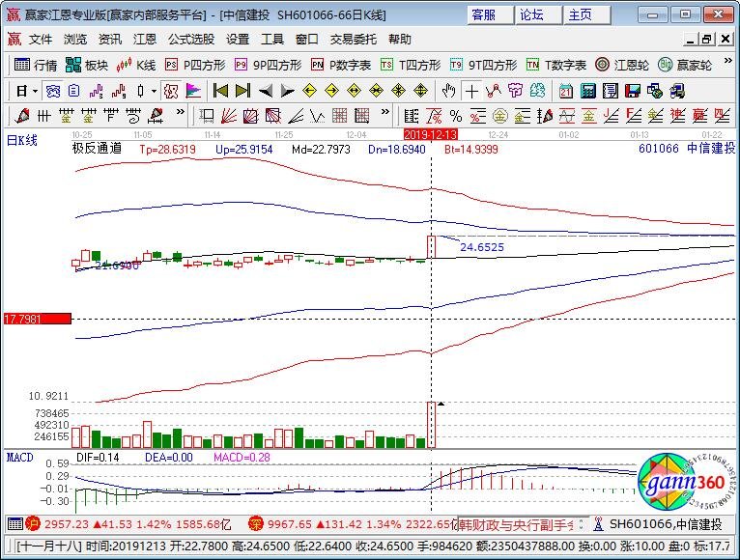Image resolution: width=740 pixels, height=560 pixels.
Task: Open the T数字表 tool
Action: click(556, 65)
